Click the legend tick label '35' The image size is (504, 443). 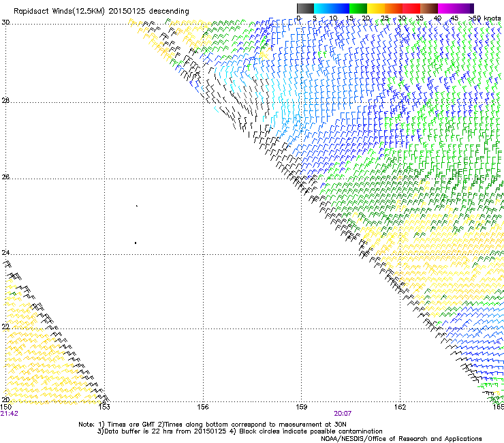[420, 18]
